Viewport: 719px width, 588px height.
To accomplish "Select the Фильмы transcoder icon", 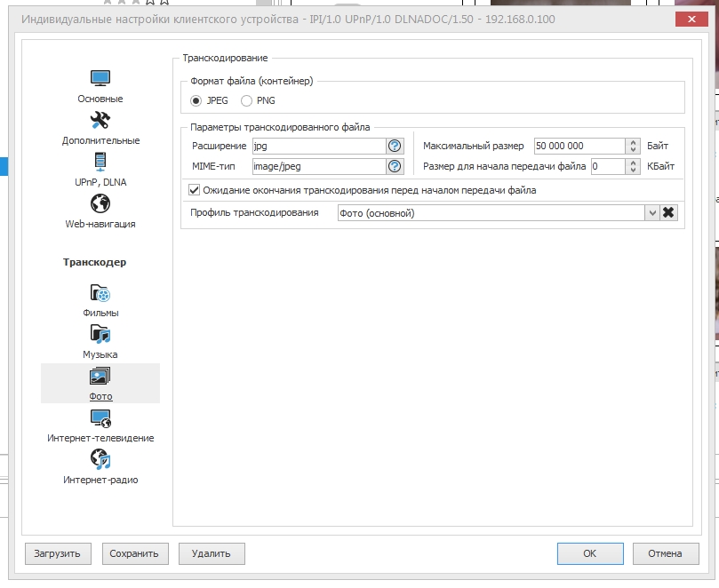I will coord(100,293).
